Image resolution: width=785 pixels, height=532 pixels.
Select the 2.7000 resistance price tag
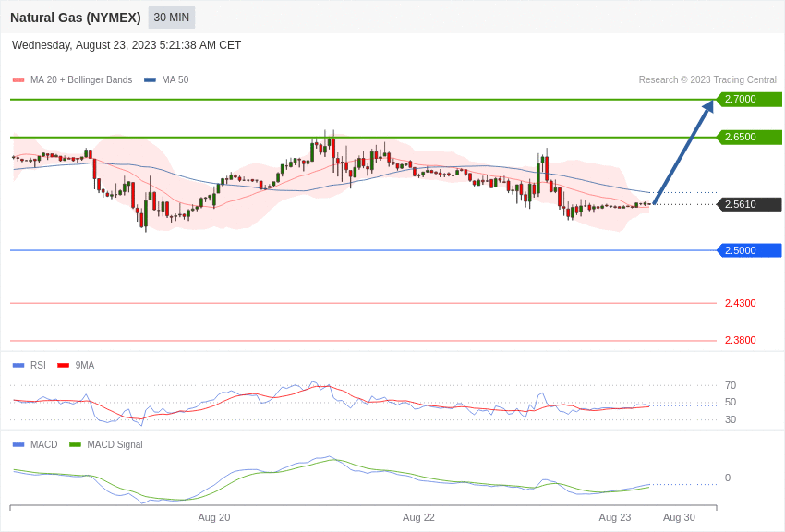(x=749, y=100)
